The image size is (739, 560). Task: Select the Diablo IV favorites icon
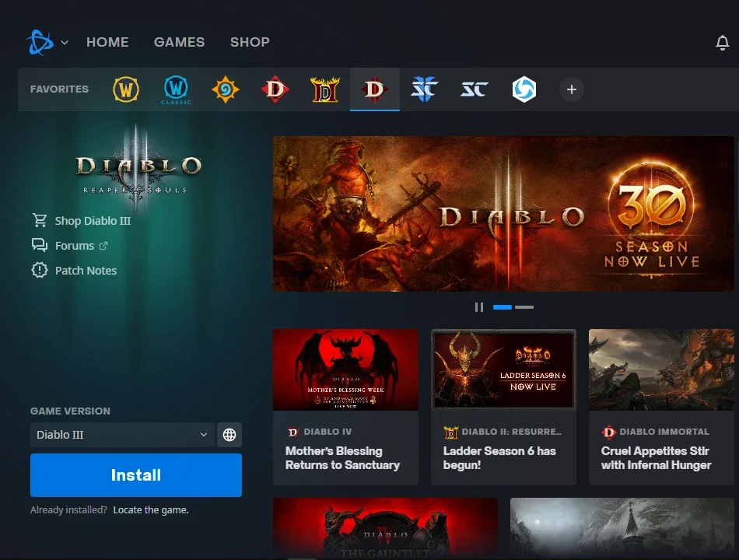[x=275, y=89]
